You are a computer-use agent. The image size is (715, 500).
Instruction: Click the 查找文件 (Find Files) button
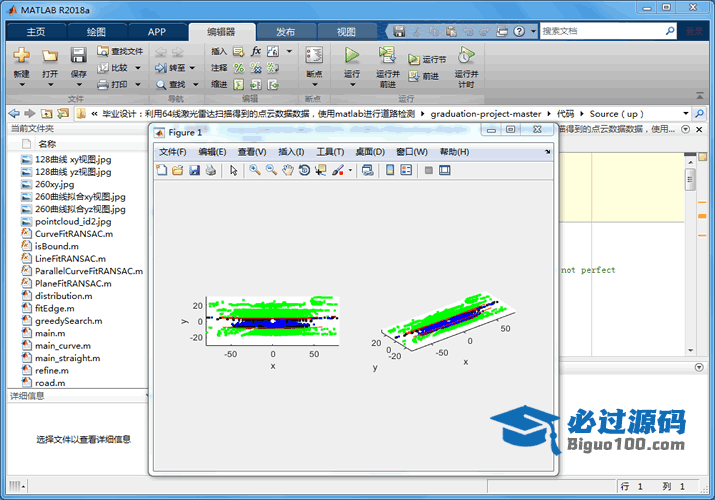click(120, 51)
